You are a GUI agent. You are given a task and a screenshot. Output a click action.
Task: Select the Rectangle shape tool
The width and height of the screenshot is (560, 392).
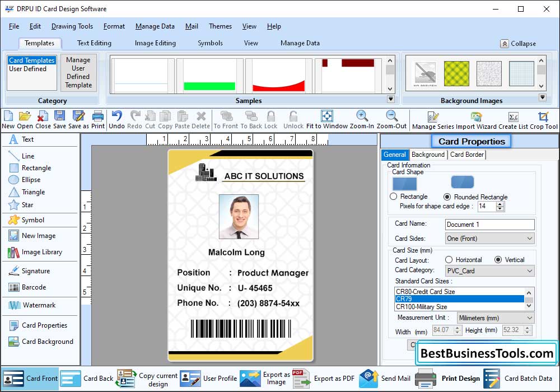[x=30, y=168]
